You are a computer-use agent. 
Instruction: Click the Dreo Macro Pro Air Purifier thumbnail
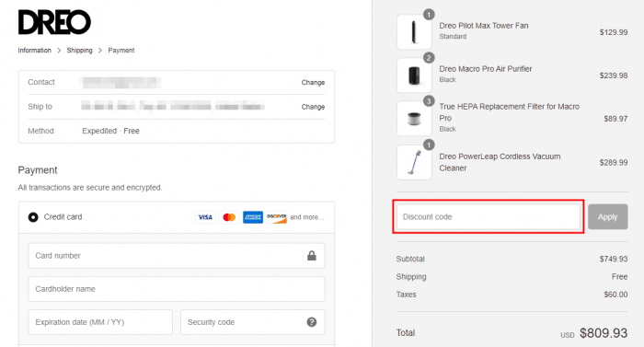tap(414, 75)
